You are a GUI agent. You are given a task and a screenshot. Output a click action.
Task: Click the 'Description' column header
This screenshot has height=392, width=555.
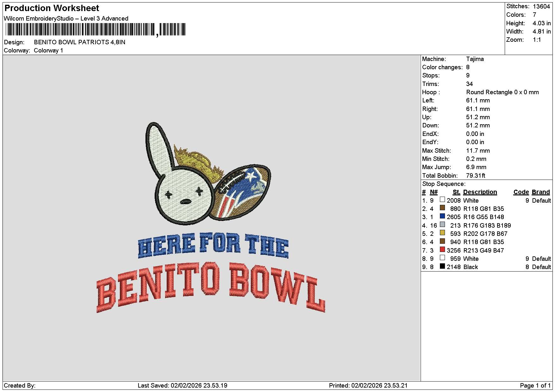click(480, 192)
